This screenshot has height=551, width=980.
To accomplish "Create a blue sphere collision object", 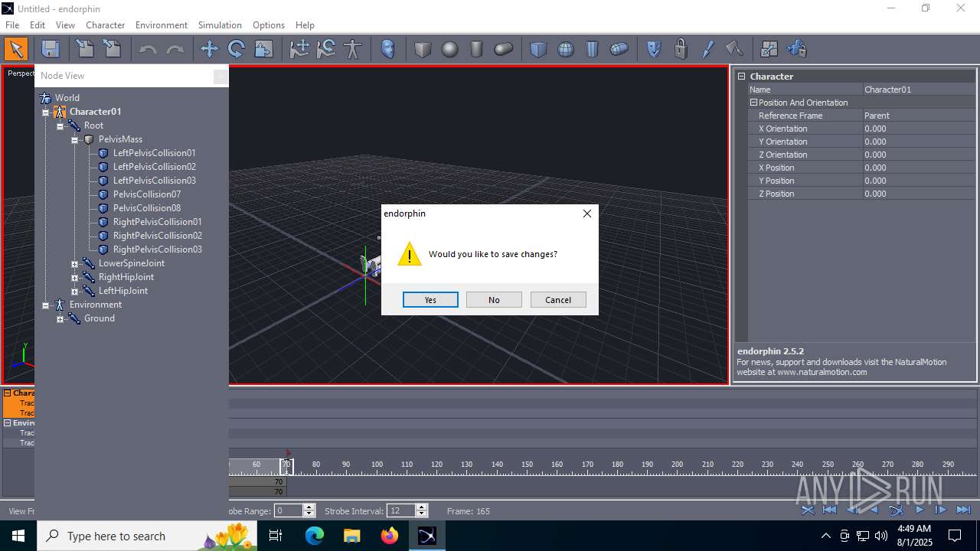I will coord(566,50).
